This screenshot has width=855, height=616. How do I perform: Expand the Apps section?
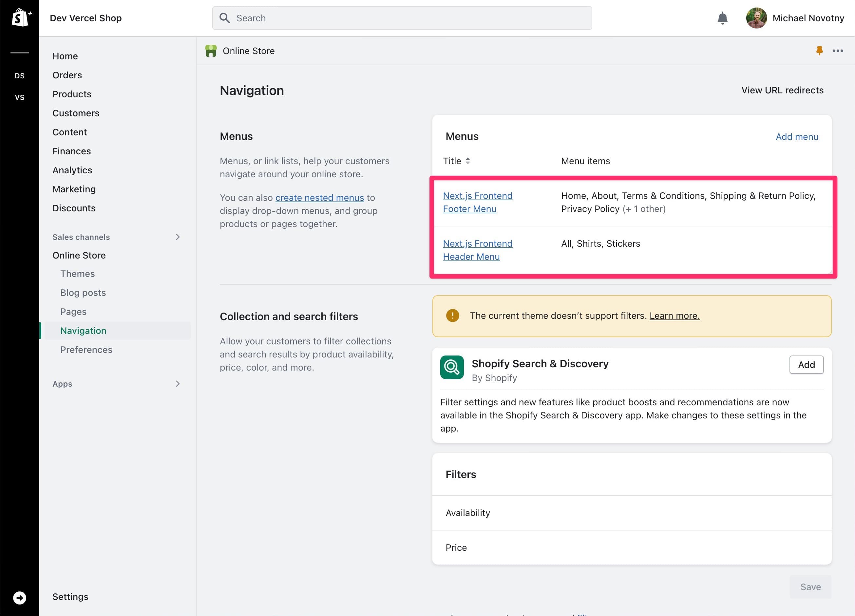[x=178, y=384]
